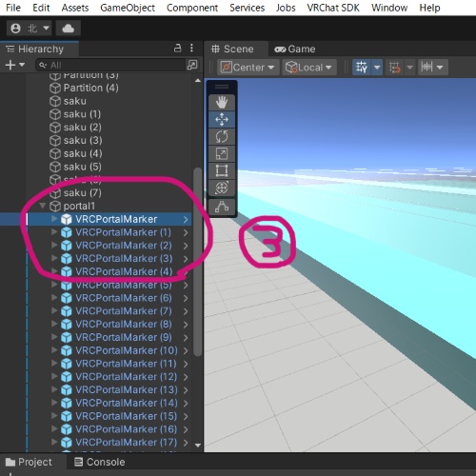Select VRCPortalMarker (12) in hierarchy
The width and height of the screenshot is (476, 476).
(126, 377)
